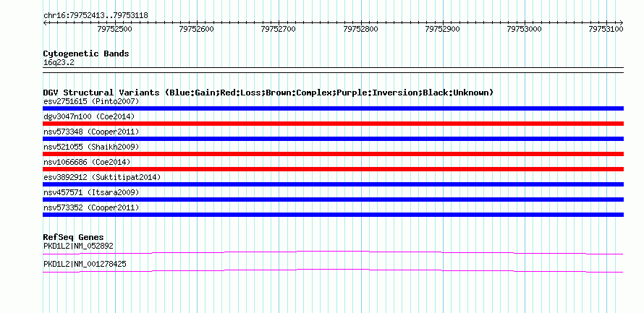Open variant esv3892912 (Suktitipat2014) label

tap(102, 177)
